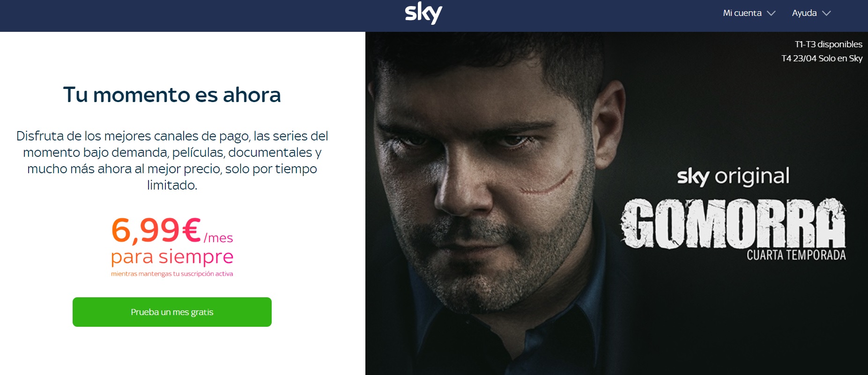The height and width of the screenshot is (375, 868).
Task: Click the Tu momento es ahora heading
Action: coord(172,95)
